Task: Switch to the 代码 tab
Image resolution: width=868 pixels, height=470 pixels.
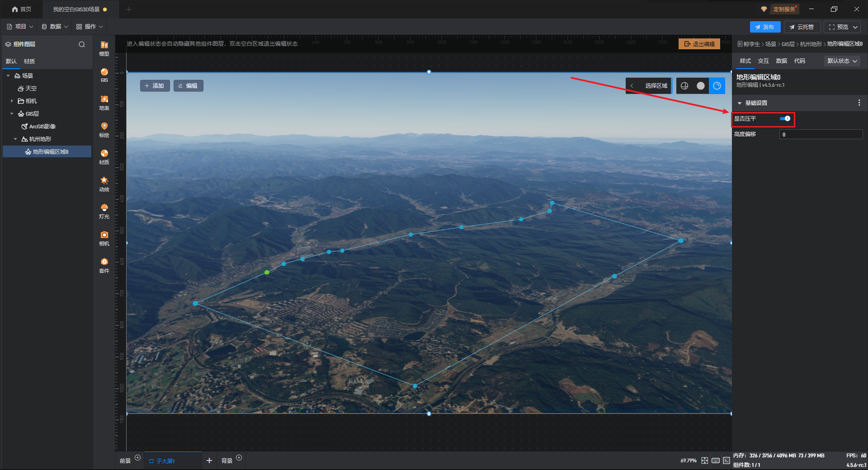Action: point(799,61)
